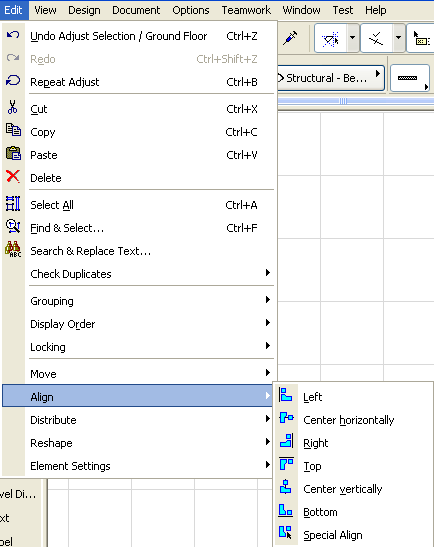Open the Structural - Be... layer selector
434x547 pixels.
(x=331, y=78)
